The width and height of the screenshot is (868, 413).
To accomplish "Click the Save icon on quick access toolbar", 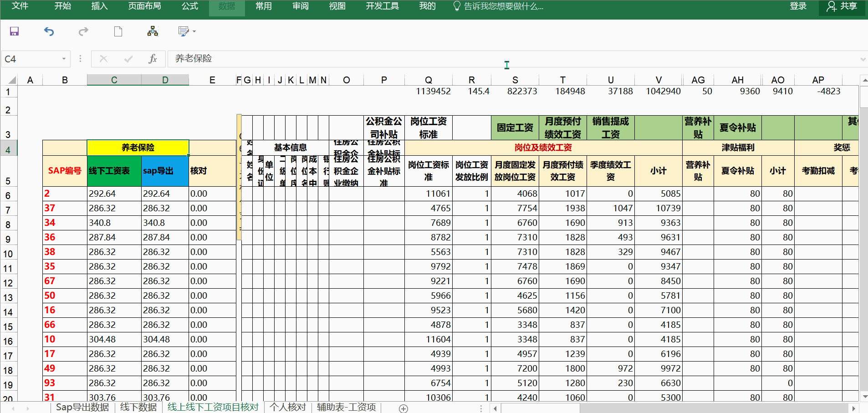I will tap(14, 31).
